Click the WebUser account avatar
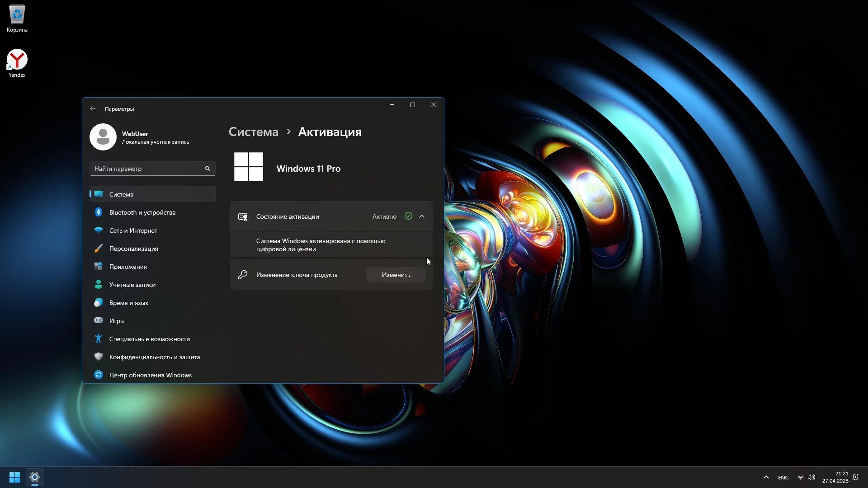This screenshot has width=868, height=488. coord(103,137)
